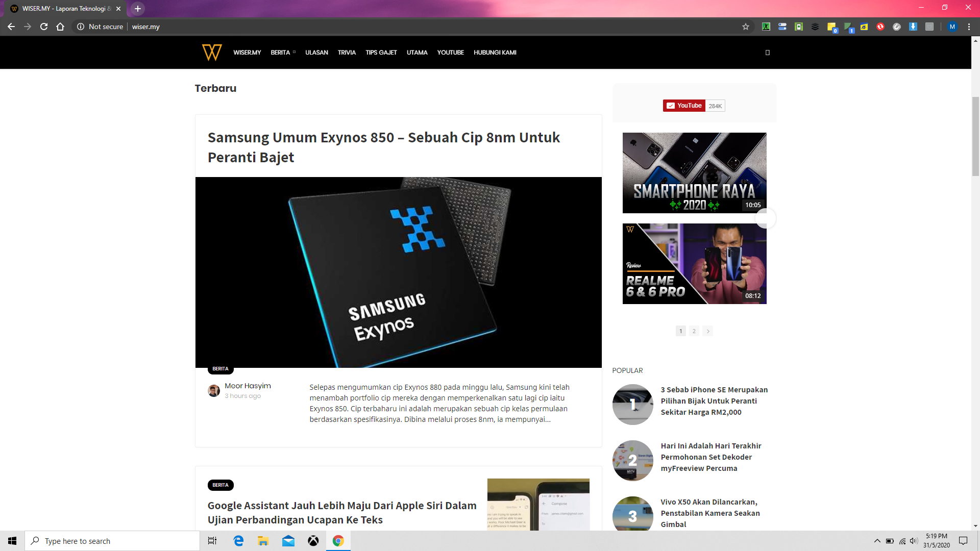The image size is (980, 551).
Task: Click the blue download arrow extension icon
Action: tap(913, 27)
